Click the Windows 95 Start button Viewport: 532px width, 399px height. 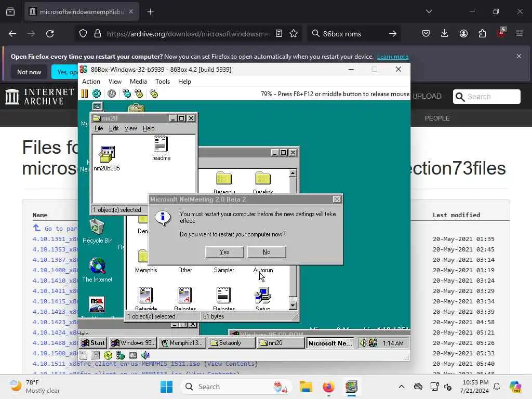93,343
